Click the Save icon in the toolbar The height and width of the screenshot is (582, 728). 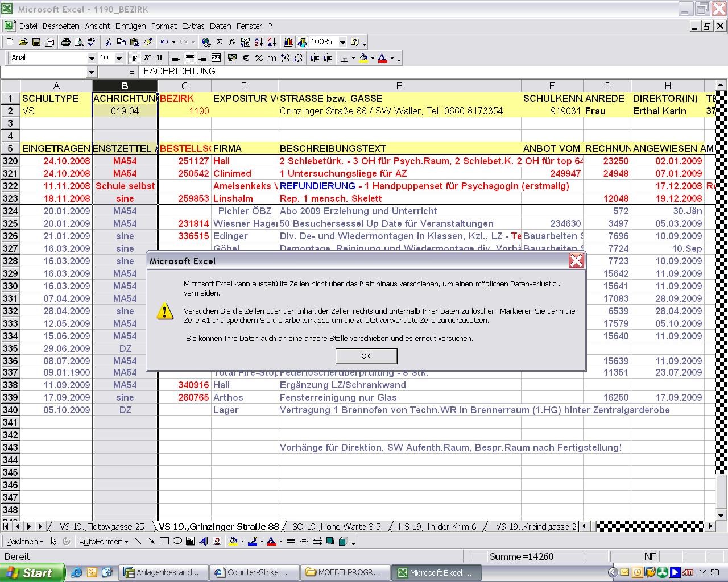[36, 42]
